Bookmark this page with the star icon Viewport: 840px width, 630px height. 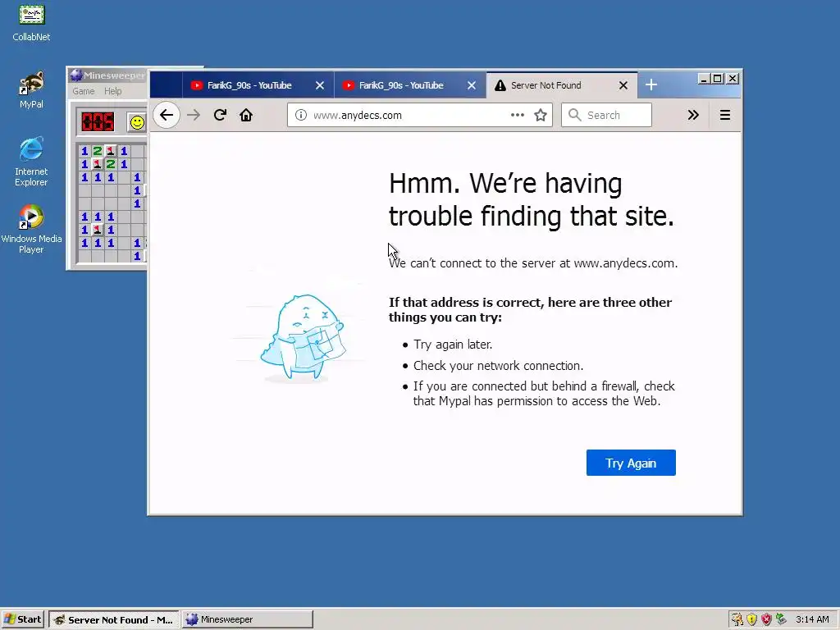click(x=541, y=115)
